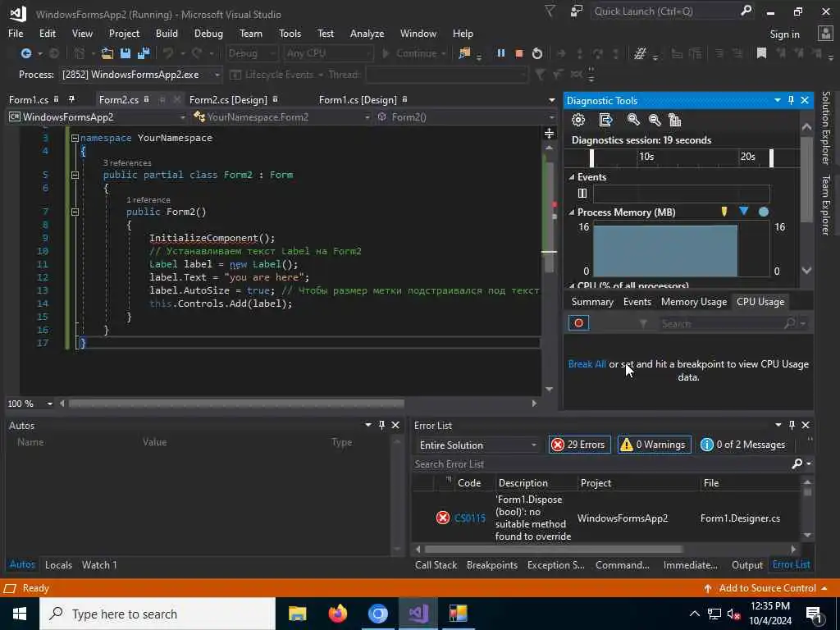Split the editor with splitter icon

tap(549, 134)
